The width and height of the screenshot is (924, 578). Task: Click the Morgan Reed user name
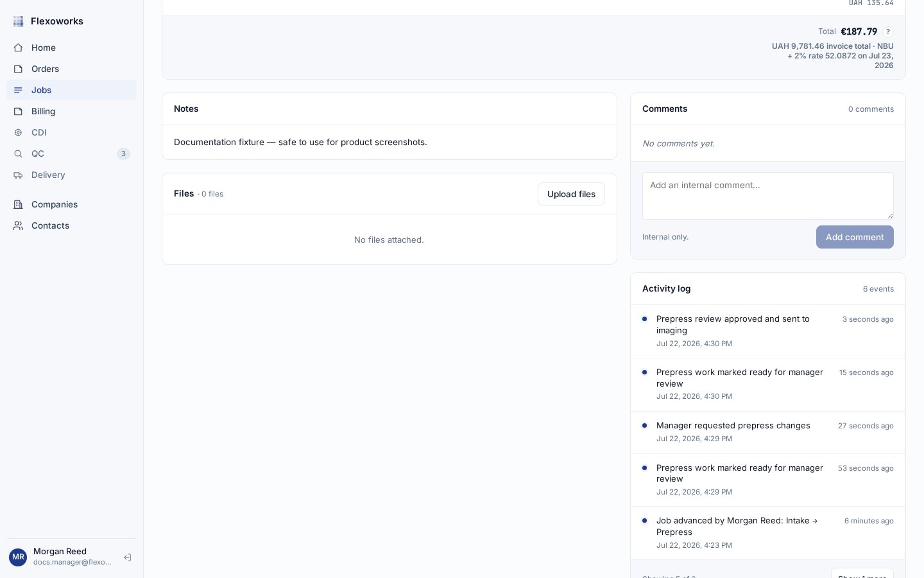(60, 551)
